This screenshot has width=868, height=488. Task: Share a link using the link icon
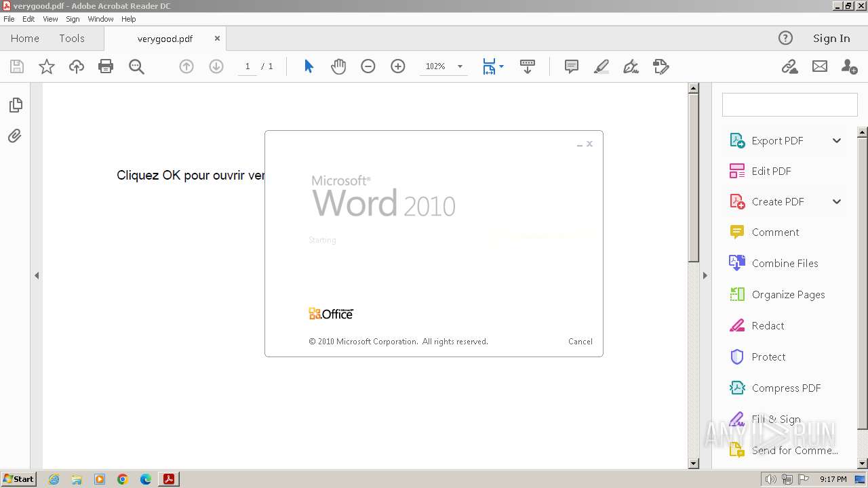[789, 66]
